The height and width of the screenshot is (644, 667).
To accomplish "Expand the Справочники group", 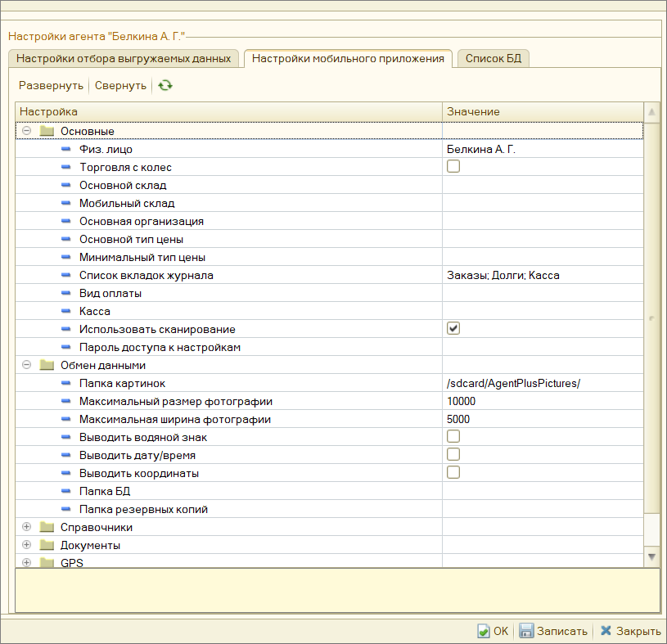I will (x=26, y=527).
